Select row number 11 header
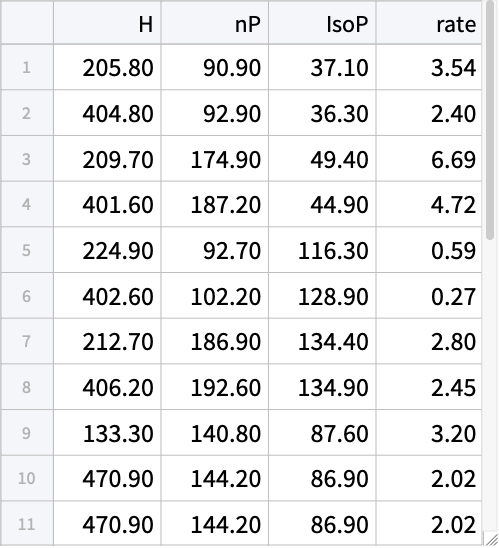This screenshot has width=499, height=548. [x=27, y=524]
